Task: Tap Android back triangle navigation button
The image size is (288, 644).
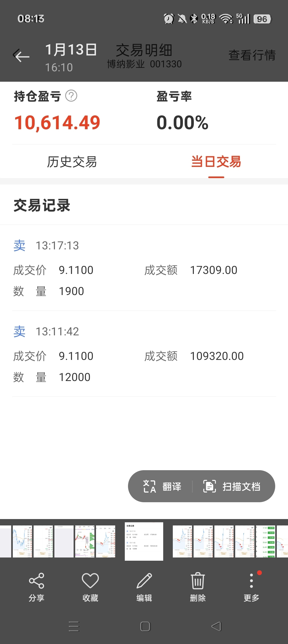Action: click(x=216, y=626)
